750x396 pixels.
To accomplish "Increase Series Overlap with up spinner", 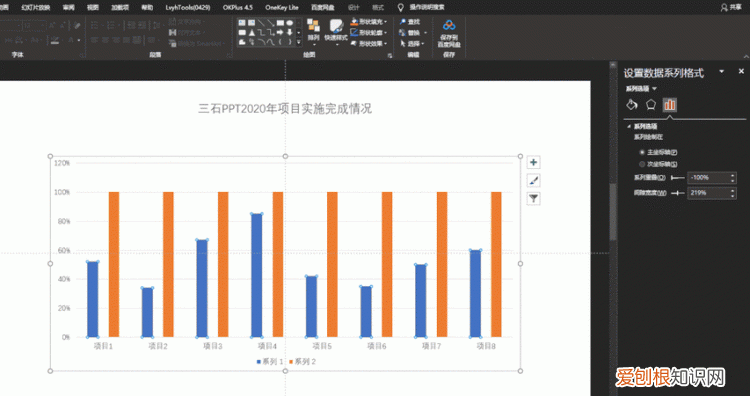I will (733, 175).
